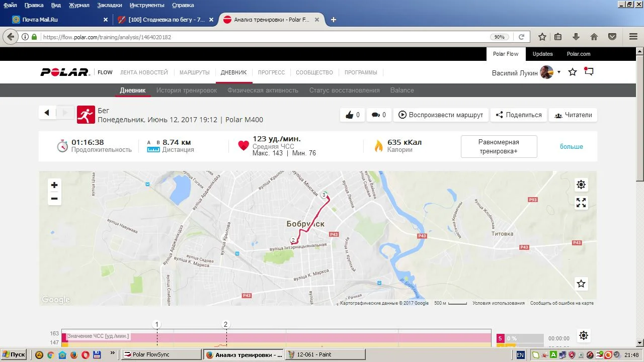This screenshot has width=644, height=362.
Task: Click the Firefox icon in quick launch
Action: [x=74, y=354]
